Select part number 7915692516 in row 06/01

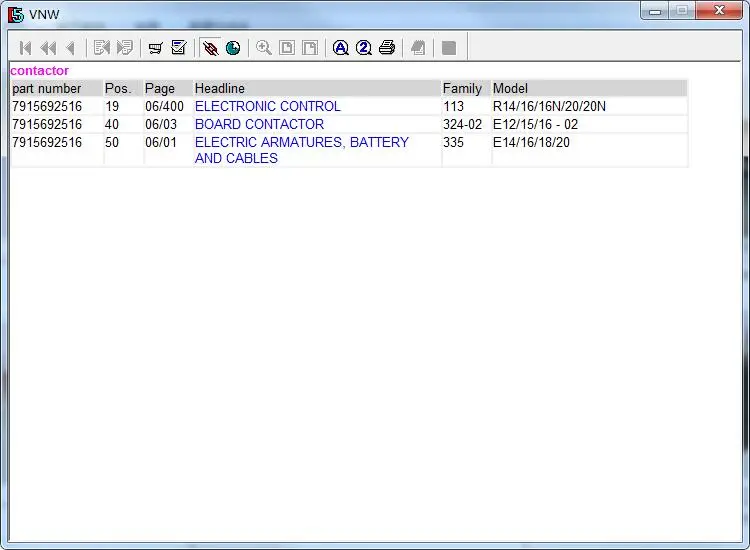pyautogui.click(x=47, y=143)
